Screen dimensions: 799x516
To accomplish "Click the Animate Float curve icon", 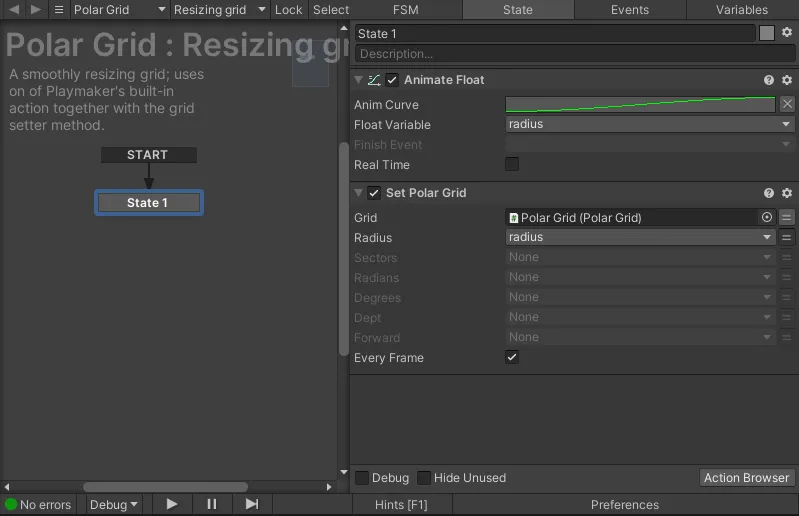I will coord(374,80).
